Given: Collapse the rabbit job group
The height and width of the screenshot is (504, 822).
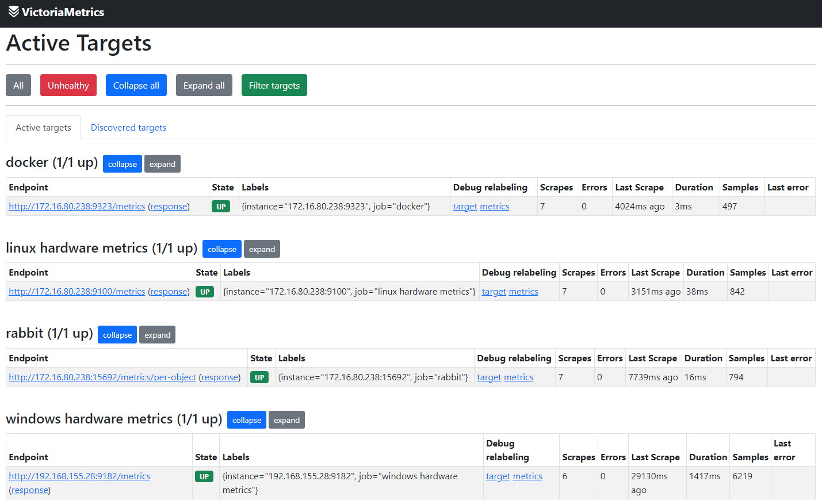Looking at the screenshot, I should click(117, 335).
